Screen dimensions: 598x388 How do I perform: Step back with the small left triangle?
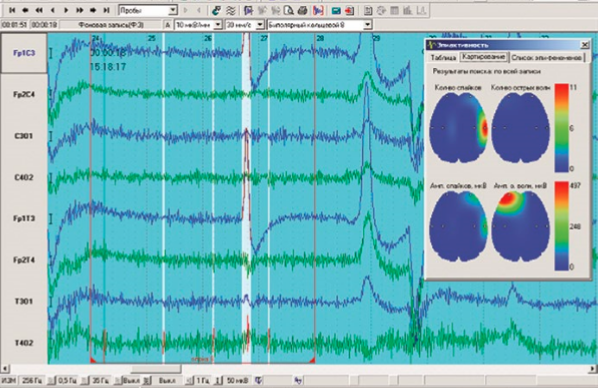pyautogui.click(x=53, y=10)
